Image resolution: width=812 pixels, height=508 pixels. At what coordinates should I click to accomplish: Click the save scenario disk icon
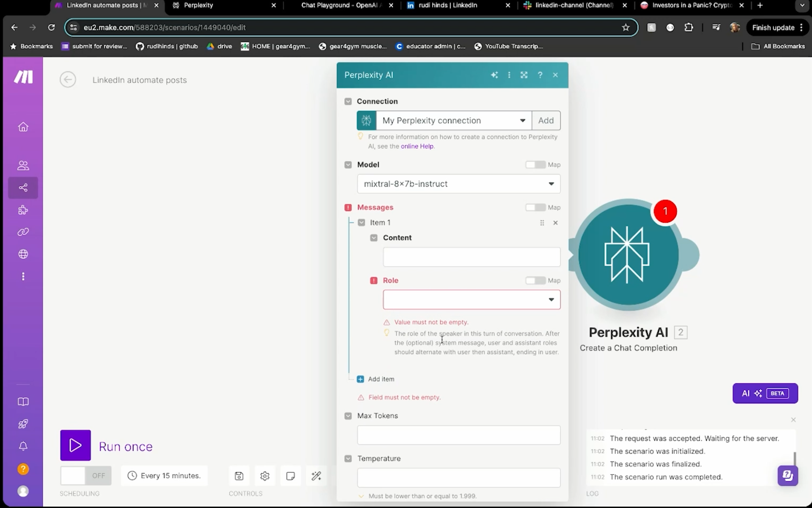[239, 476]
